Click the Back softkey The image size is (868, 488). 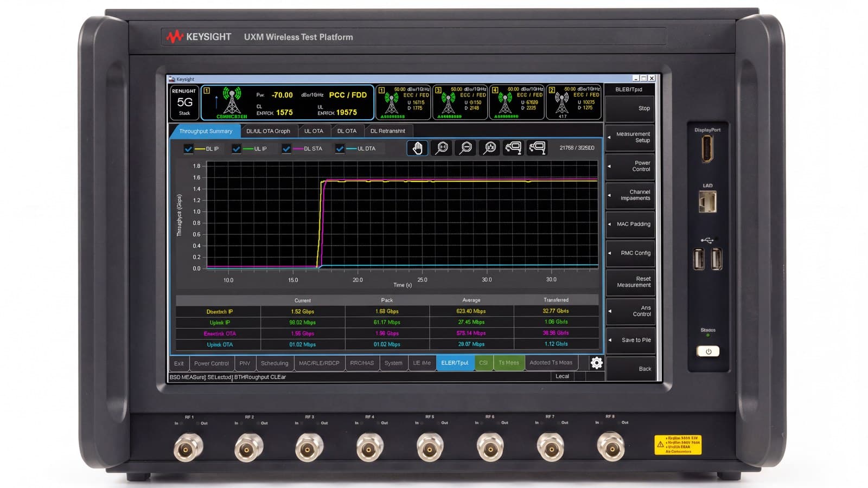[630, 369]
